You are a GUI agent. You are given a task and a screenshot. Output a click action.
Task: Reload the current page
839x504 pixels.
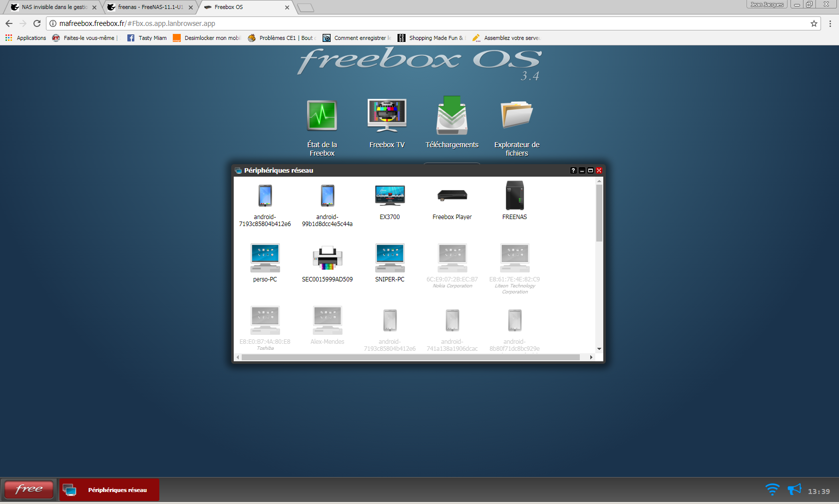(37, 23)
